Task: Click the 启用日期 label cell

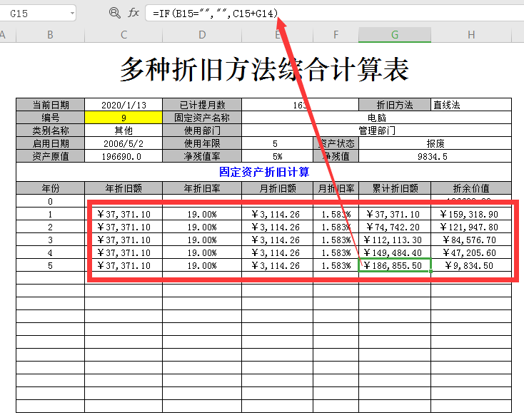Action: coord(50,143)
